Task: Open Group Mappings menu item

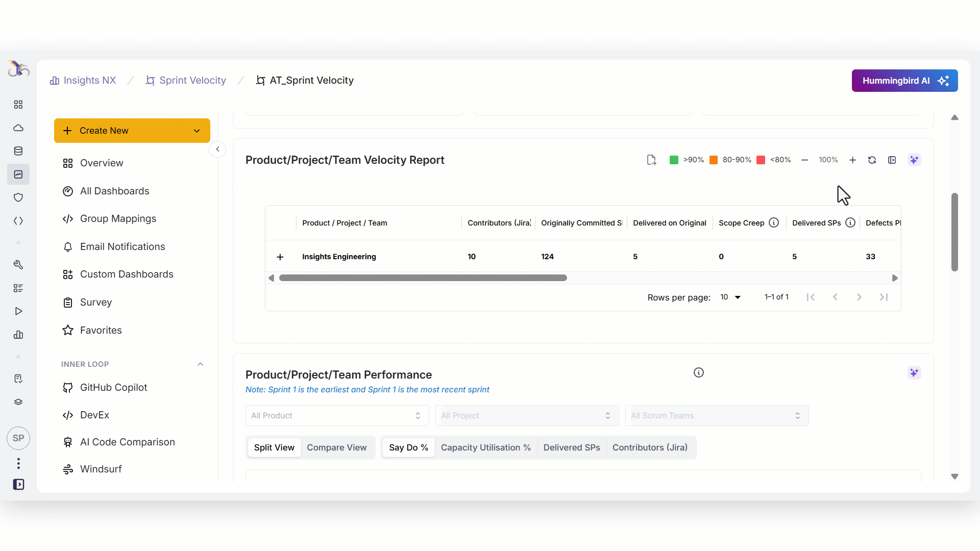Action: click(x=118, y=219)
